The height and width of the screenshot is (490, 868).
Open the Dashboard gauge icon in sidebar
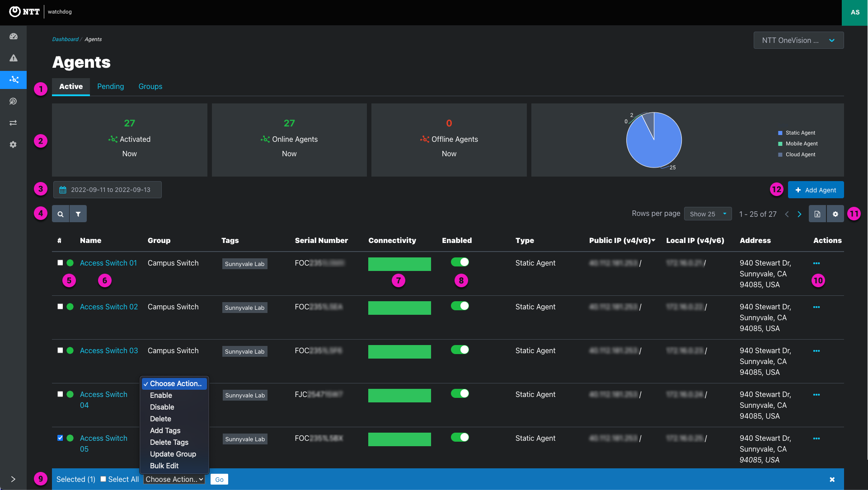pos(14,36)
